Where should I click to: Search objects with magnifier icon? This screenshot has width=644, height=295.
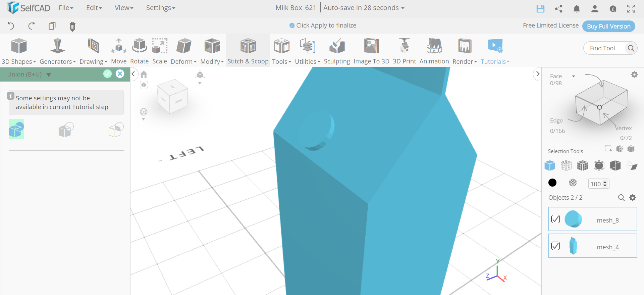pyautogui.click(x=621, y=198)
